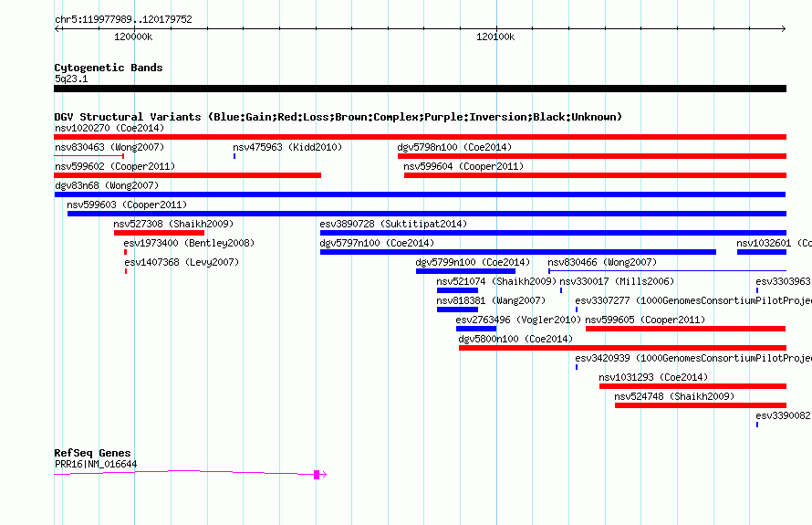
Task: Click the Cytogenetic Bands track title
Action: click(109, 68)
